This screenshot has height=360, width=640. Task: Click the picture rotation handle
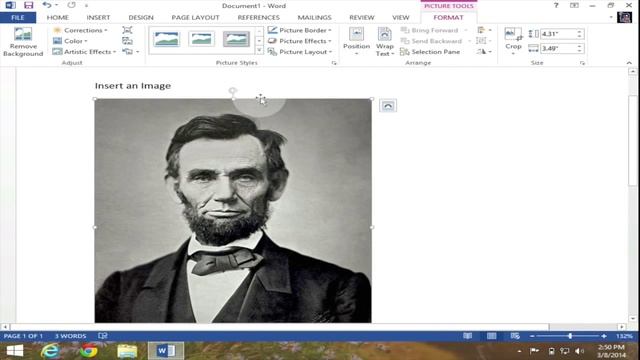[232, 90]
